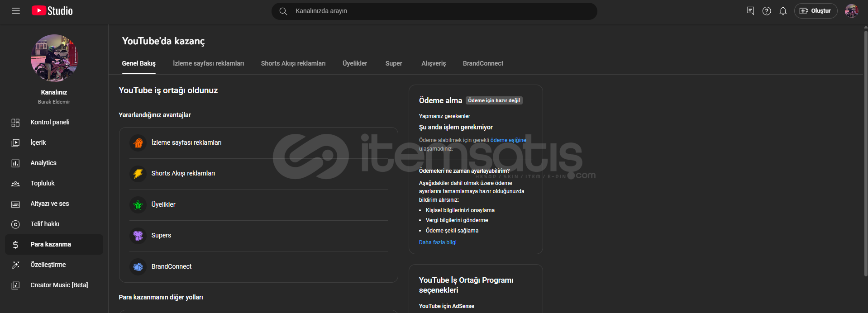Viewport: 868px width, 313px height.
Task: Click the Altyazı ve ses subtitles icon
Action: pos(15,204)
